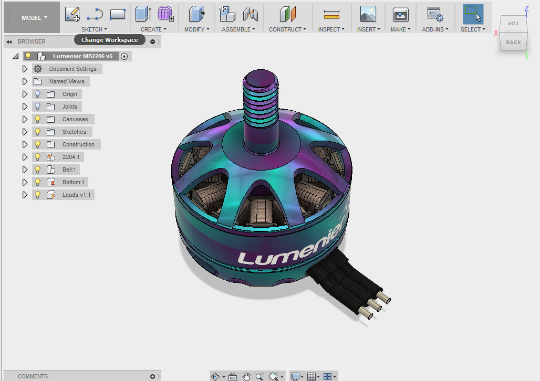The image size is (540, 381).
Task: Toggle visibility bulb for 2204:1 component
Action: pyautogui.click(x=38, y=157)
